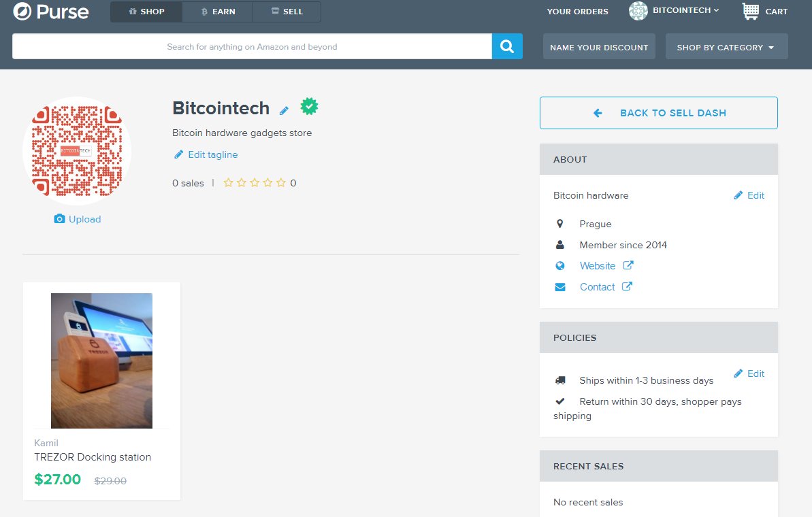Expand SHOP BY CATEGORY dropdown
Screen dimensions: 812x517
point(726,46)
